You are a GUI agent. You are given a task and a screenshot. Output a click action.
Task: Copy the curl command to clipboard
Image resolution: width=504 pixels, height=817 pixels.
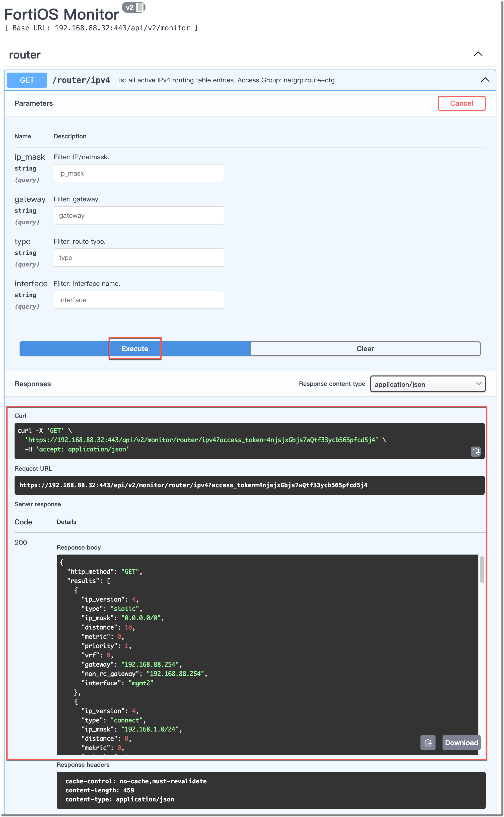475,451
